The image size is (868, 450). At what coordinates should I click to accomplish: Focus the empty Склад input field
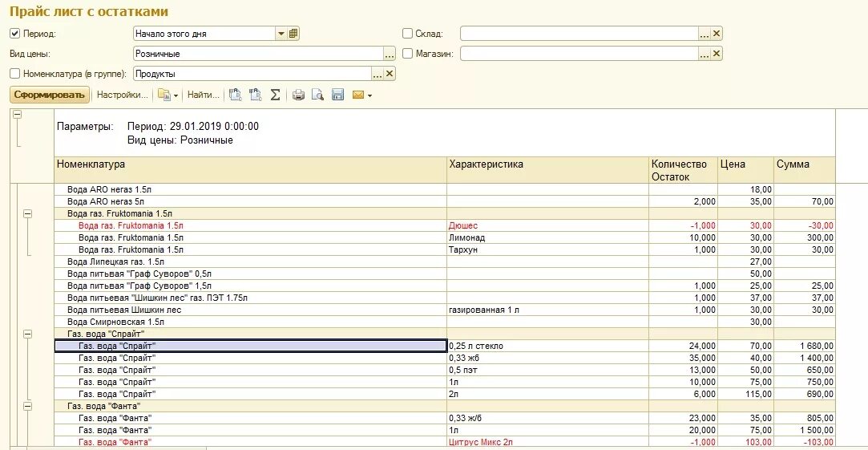pyautogui.click(x=579, y=34)
